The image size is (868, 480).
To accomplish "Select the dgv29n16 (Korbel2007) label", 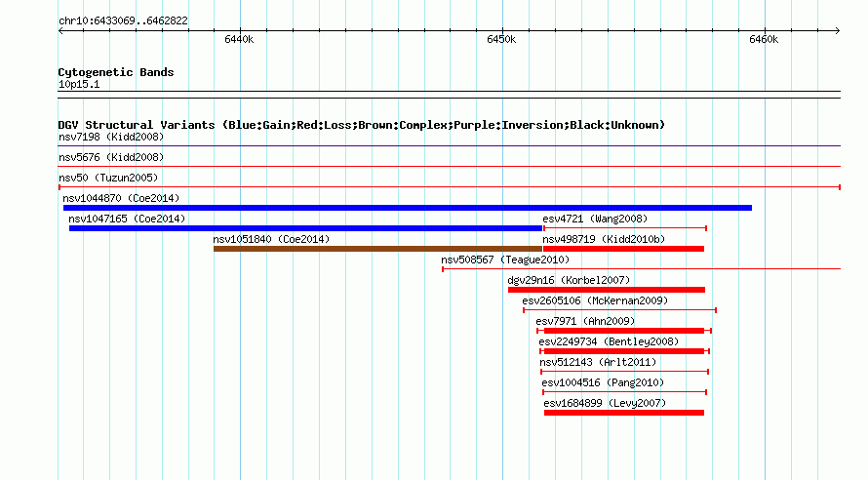I will tap(569, 280).
